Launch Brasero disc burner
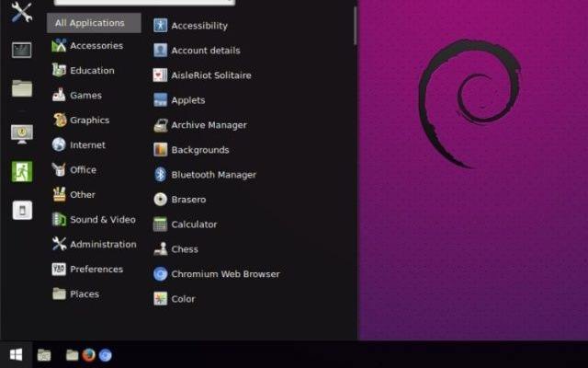The width and height of the screenshot is (588, 368). click(180, 200)
